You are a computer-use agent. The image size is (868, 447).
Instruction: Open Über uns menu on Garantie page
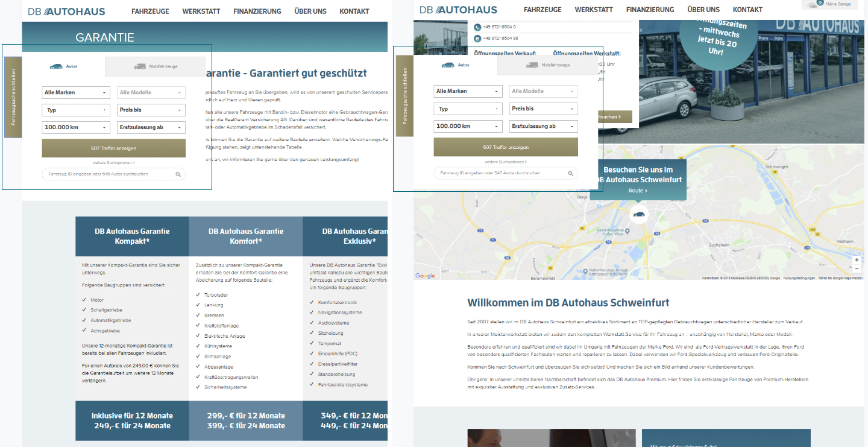point(310,11)
